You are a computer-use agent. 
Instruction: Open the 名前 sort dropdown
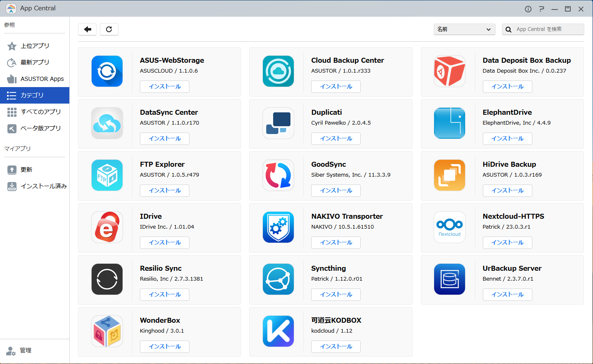pos(465,29)
